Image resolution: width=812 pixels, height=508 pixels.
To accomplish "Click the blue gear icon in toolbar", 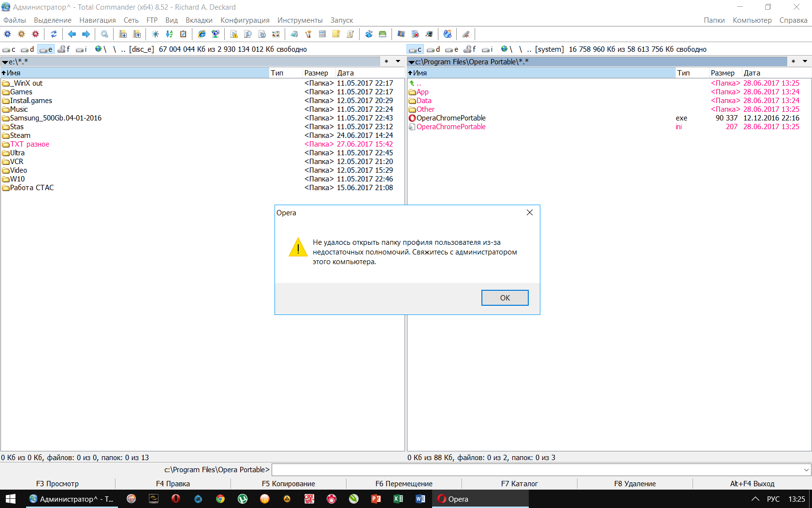I will pos(7,34).
